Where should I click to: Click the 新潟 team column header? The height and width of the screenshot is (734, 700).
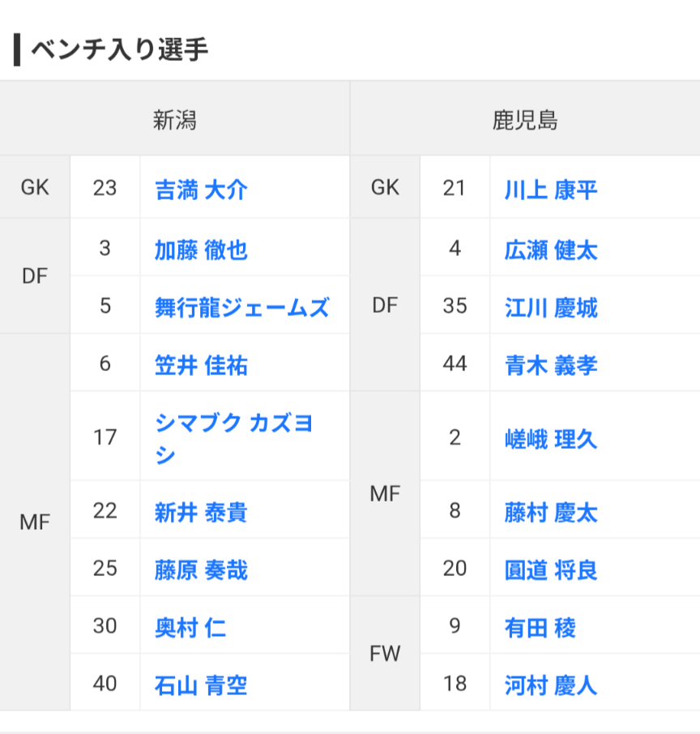point(175,120)
